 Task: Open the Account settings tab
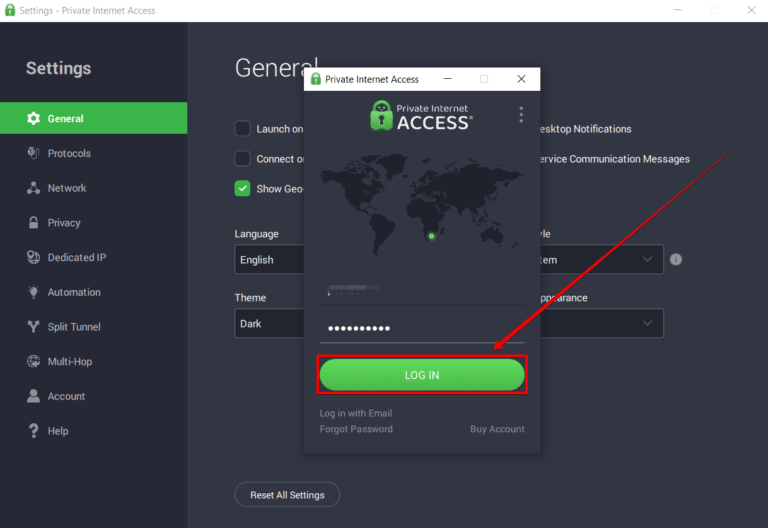coord(66,396)
